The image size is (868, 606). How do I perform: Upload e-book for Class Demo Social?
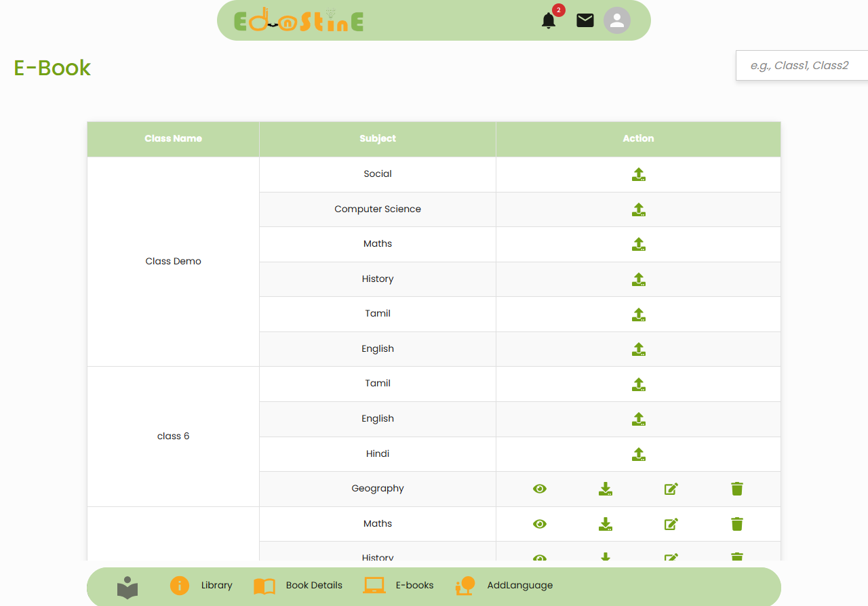638,174
